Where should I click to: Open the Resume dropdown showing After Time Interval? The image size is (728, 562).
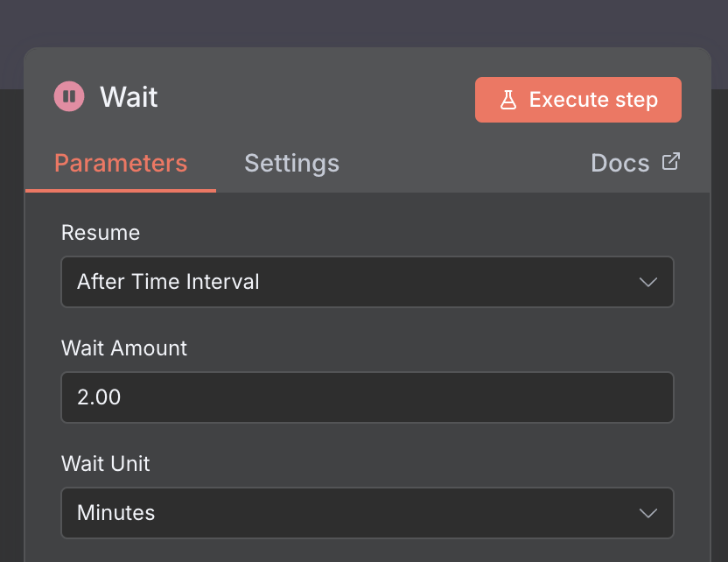pos(367,282)
